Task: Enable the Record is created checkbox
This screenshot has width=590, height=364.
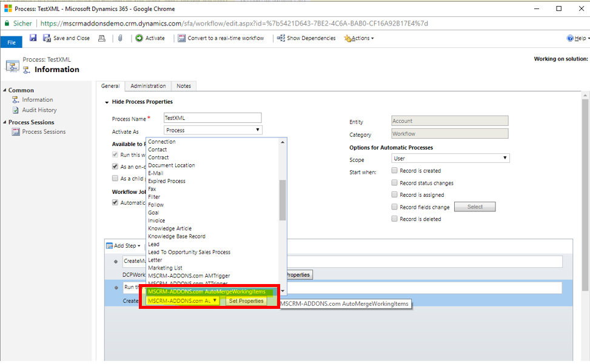Action: click(395, 171)
